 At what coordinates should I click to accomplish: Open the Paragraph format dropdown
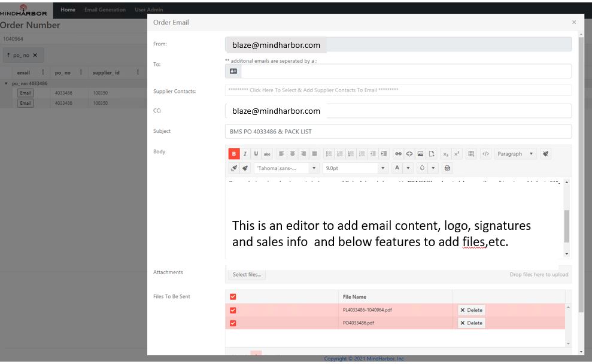[x=515, y=154]
